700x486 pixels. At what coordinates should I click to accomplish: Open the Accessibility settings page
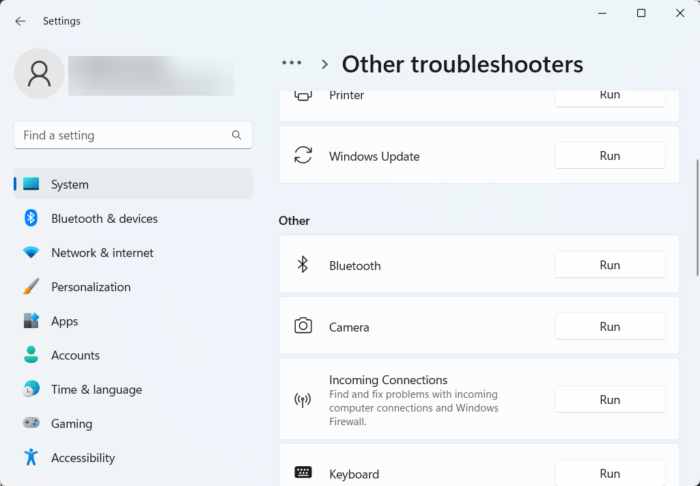tap(83, 458)
